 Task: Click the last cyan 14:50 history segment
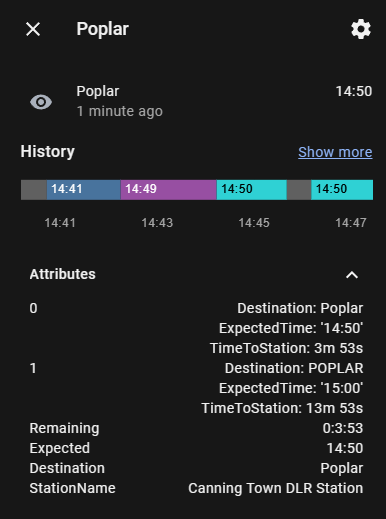tap(342, 190)
